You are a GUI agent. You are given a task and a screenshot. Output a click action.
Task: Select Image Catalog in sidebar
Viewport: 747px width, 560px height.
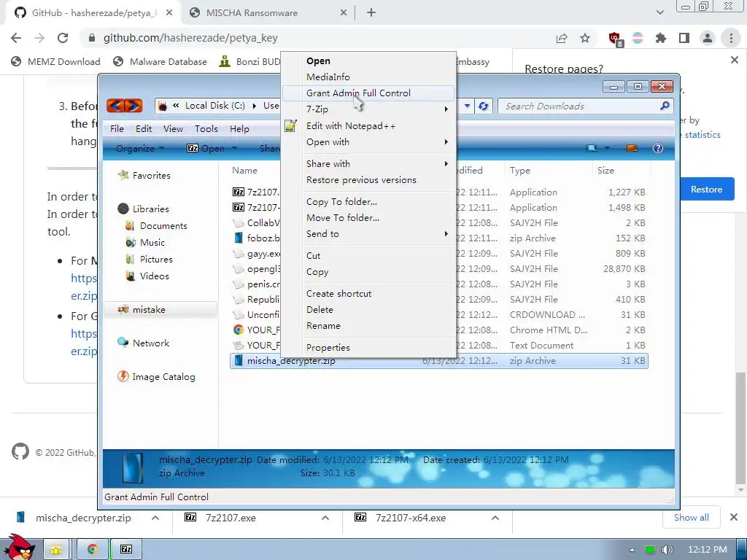pos(156,377)
